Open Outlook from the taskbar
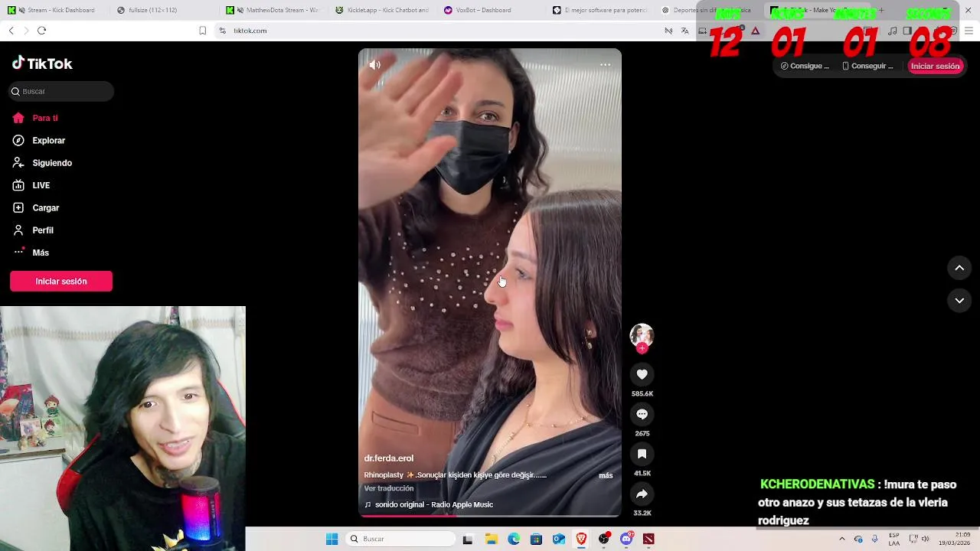This screenshot has height=551, width=980. pos(559,539)
